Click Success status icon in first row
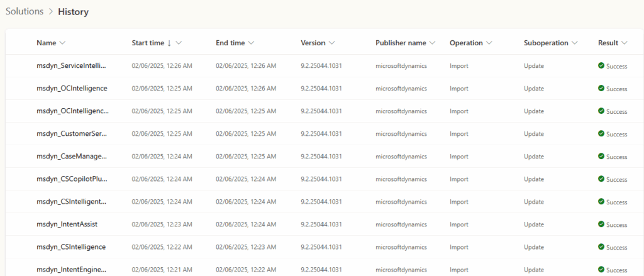The height and width of the screenshot is (276, 644). [601, 66]
